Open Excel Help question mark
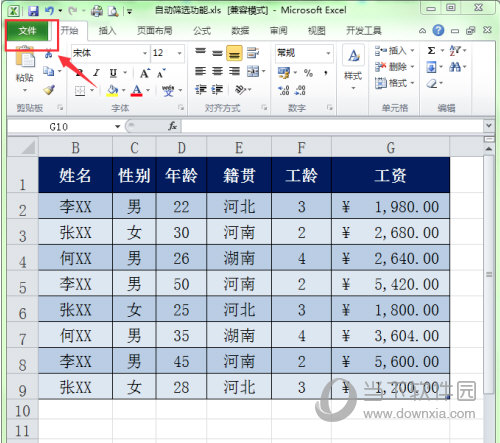This screenshot has height=443, width=500. pos(438,31)
